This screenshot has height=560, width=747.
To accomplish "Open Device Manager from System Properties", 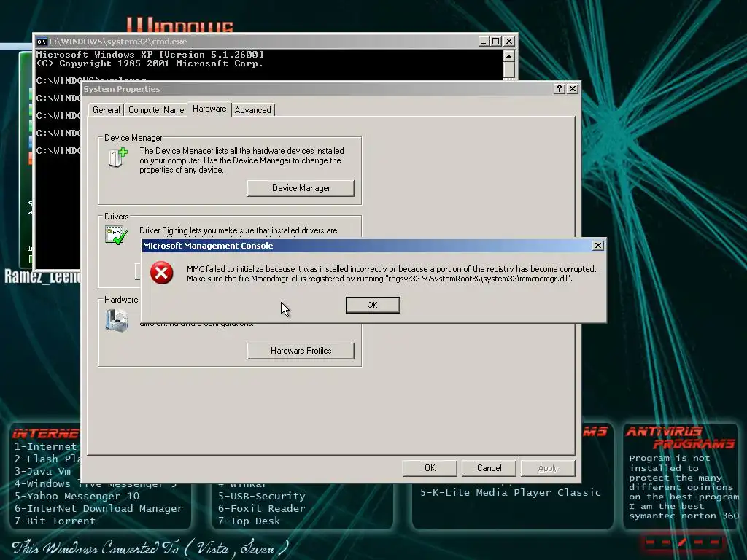I will click(301, 188).
